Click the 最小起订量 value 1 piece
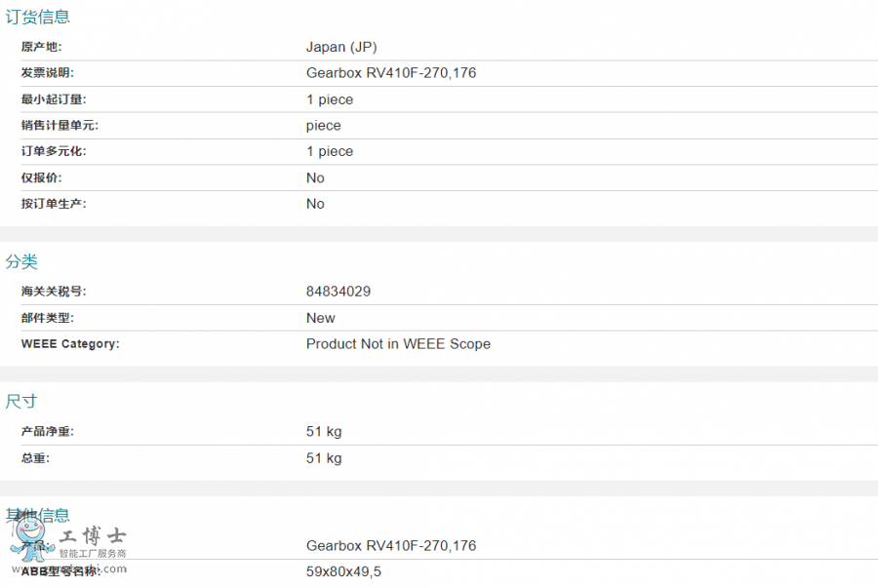The width and height of the screenshot is (878, 588). [330, 99]
